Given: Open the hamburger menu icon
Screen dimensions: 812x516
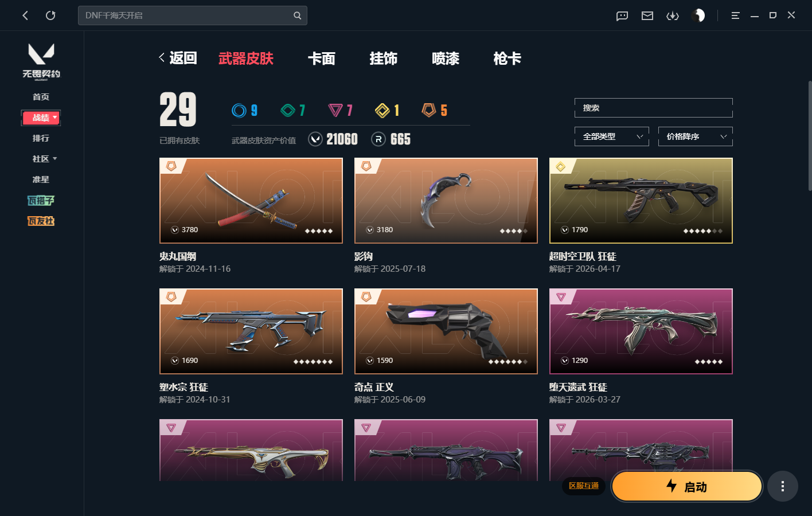Looking at the screenshot, I should 735,15.
